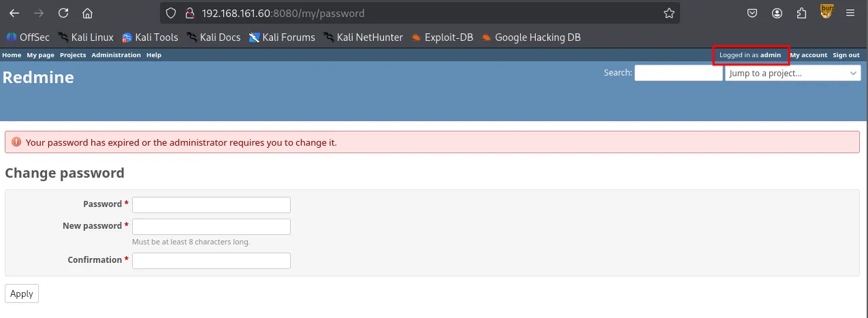868x318 pixels.
Task: Go to the Projects menu item
Action: coord(73,55)
